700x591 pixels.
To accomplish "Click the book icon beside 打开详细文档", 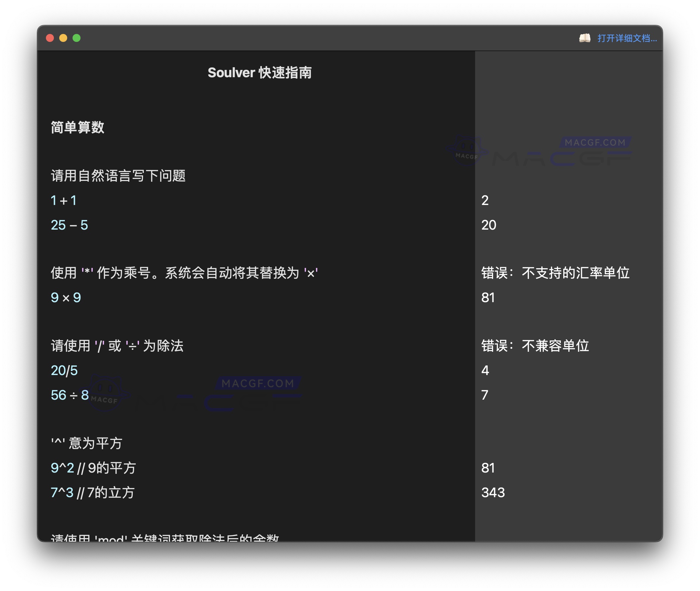I will pyautogui.click(x=586, y=38).
